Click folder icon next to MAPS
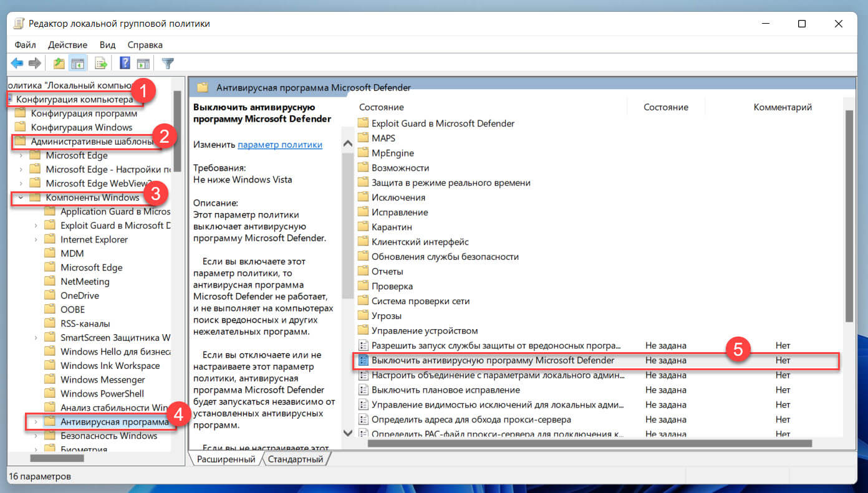Viewport: 868px width, 493px height. pos(364,138)
